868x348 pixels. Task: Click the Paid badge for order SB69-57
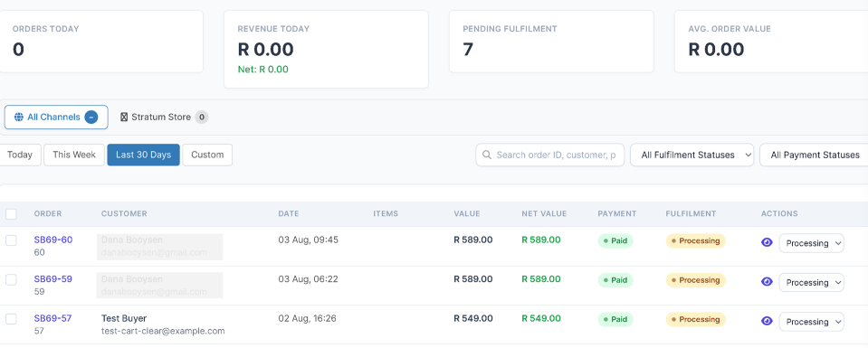(x=615, y=319)
